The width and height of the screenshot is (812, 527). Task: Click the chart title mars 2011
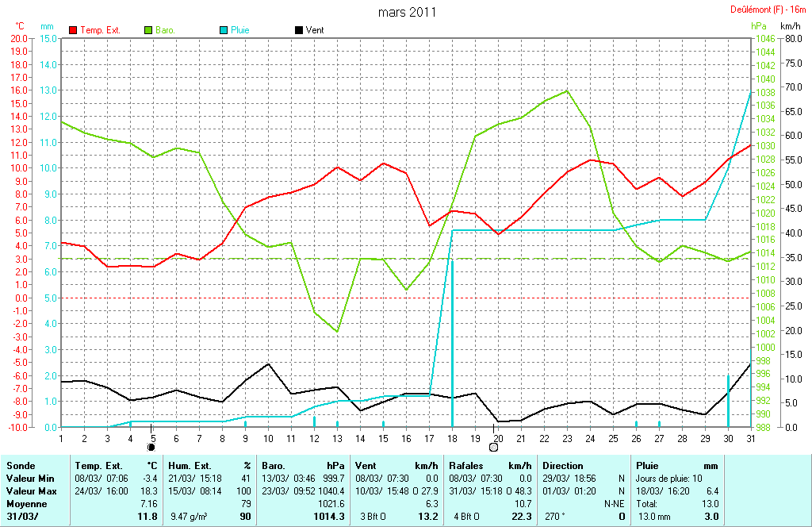point(406,12)
